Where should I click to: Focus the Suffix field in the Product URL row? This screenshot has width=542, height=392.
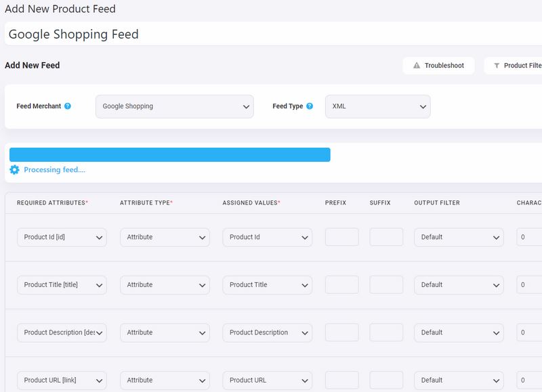386,380
